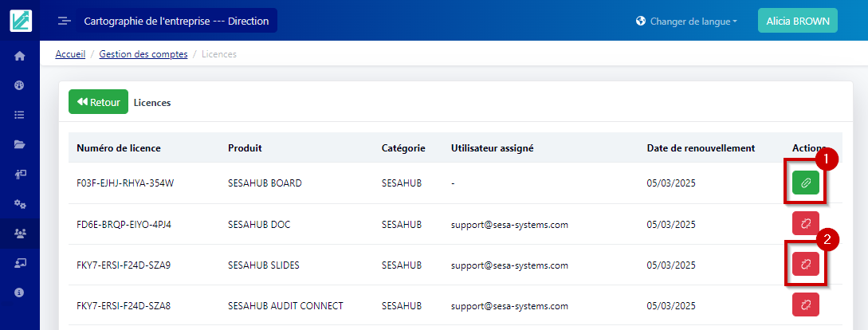This screenshot has height=330, width=868.
Task: Click the home icon in the sidebar
Action: pos(20,56)
